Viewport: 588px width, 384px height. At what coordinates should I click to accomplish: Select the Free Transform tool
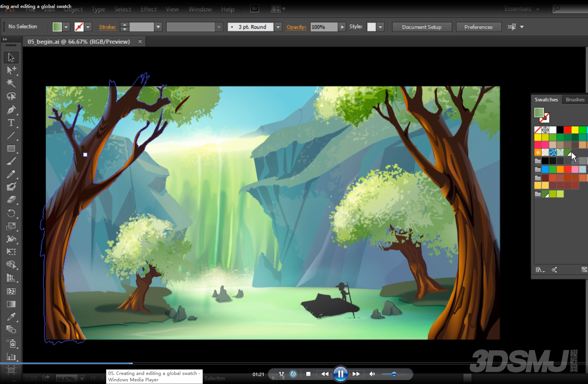coord(11,251)
